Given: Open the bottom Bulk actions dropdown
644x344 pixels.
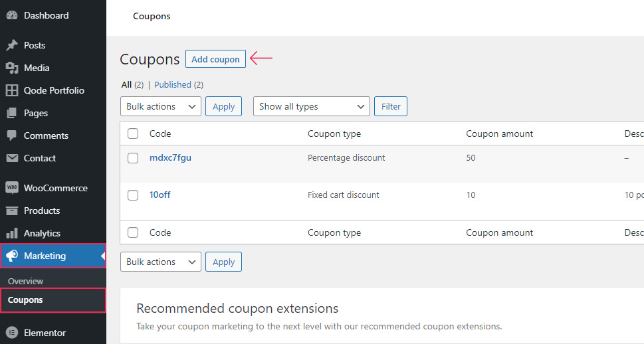Looking at the screenshot, I should (160, 262).
